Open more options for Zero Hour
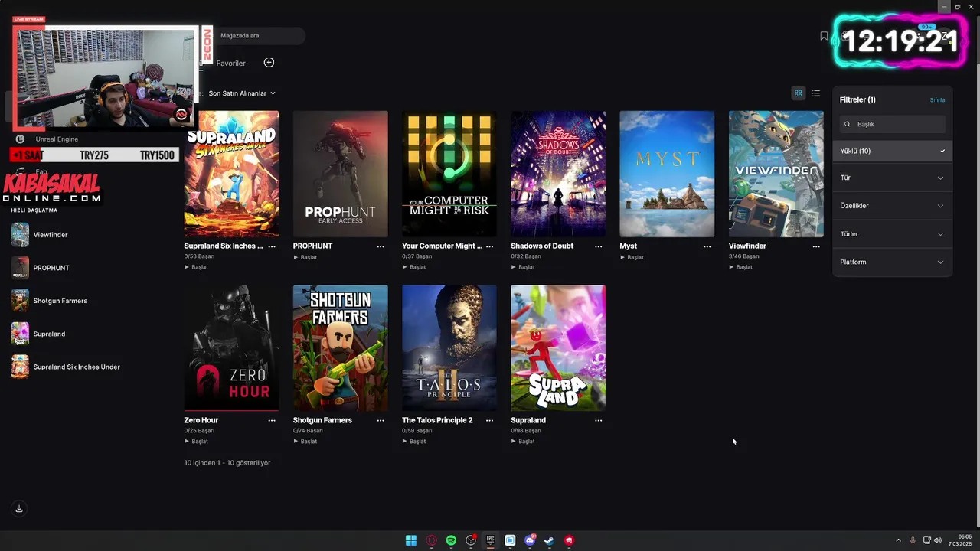Screen dimensions: 980x551 pyautogui.click(x=272, y=420)
